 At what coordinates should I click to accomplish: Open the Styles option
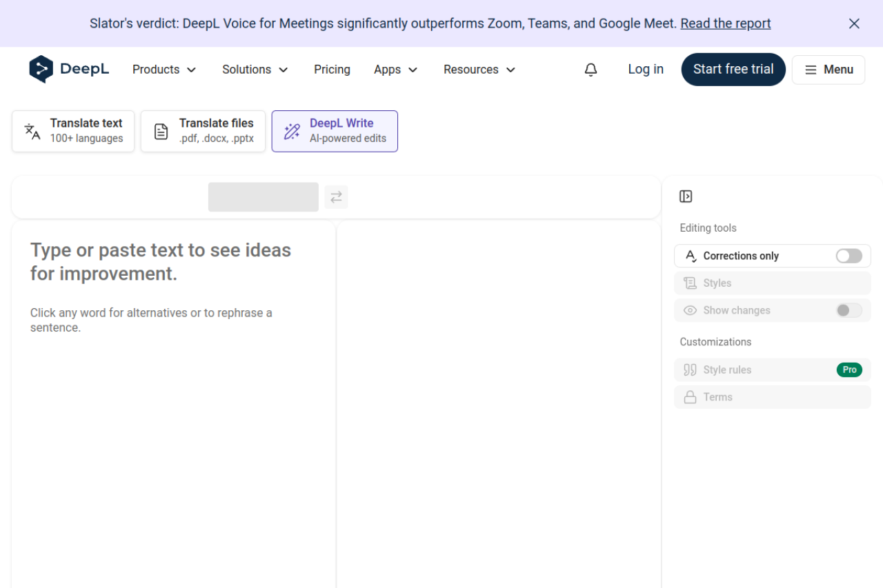pos(773,283)
